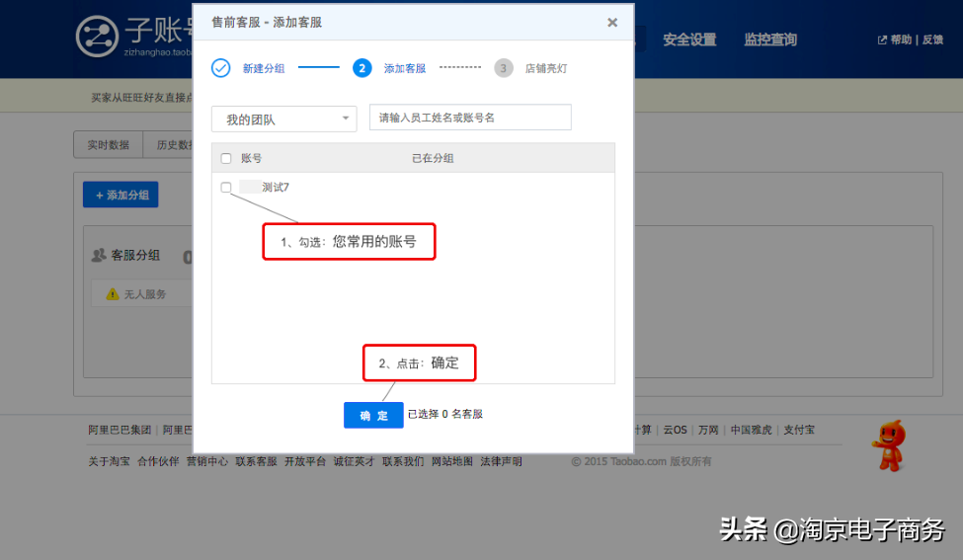Click the external-link icon beside 帮助
Image resolution: width=963 pixels, height=560 pixels.
pos(882,40)
